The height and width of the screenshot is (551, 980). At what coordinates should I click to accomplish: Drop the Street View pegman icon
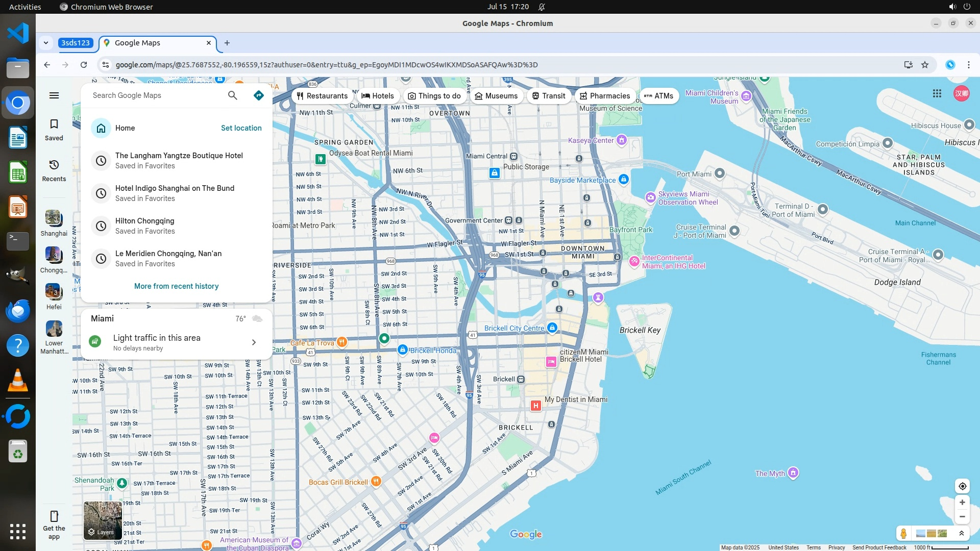(x=903, y=534)
